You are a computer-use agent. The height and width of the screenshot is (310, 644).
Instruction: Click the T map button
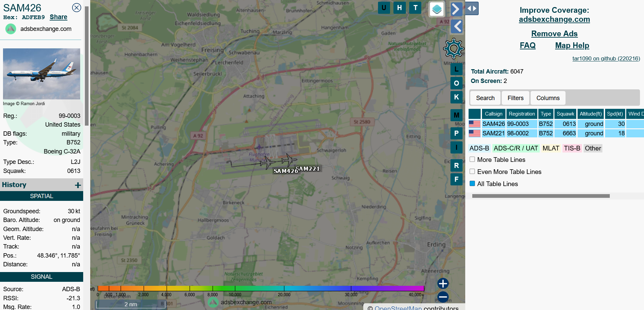point(415,8)
